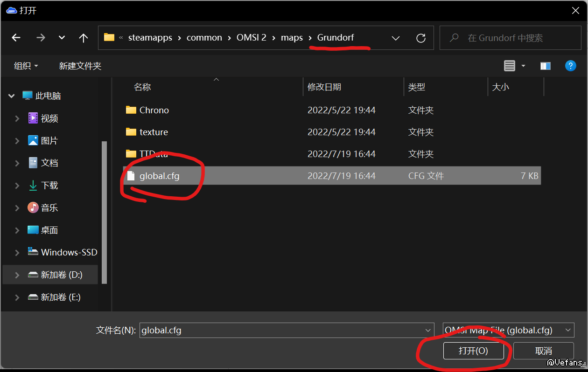Open the Music folder (音乐) in sidebar

49,208
